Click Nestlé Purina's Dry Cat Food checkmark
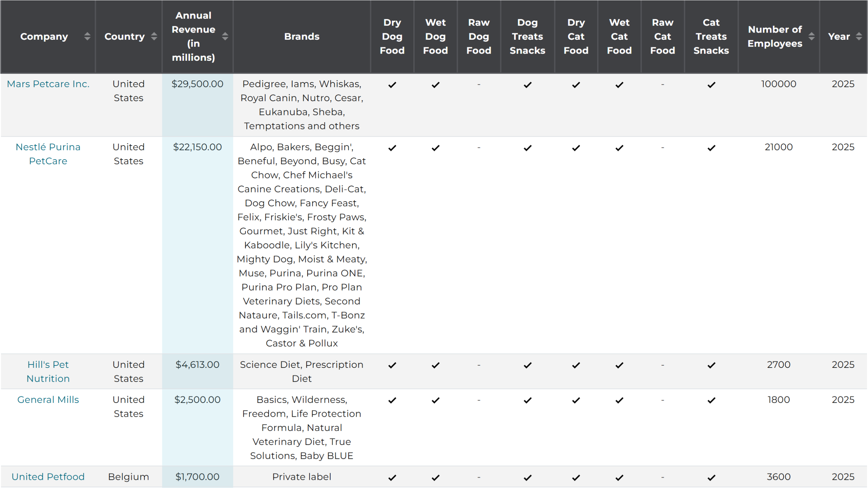 click(576, 148)
